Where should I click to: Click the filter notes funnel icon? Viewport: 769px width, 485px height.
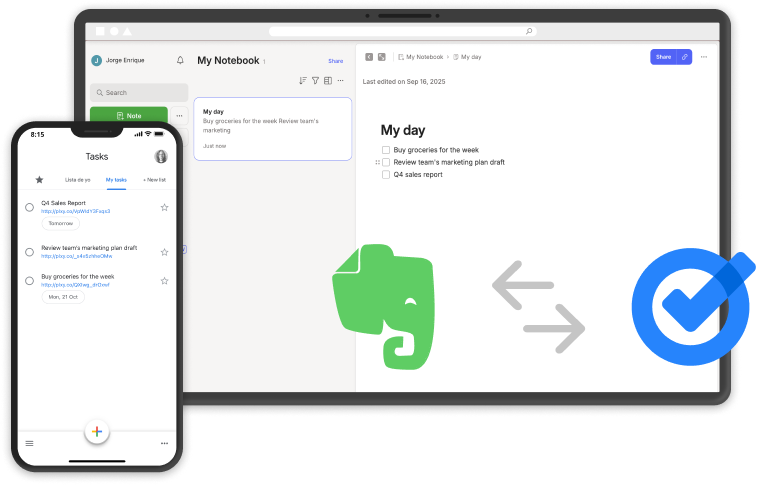(315, 81)
